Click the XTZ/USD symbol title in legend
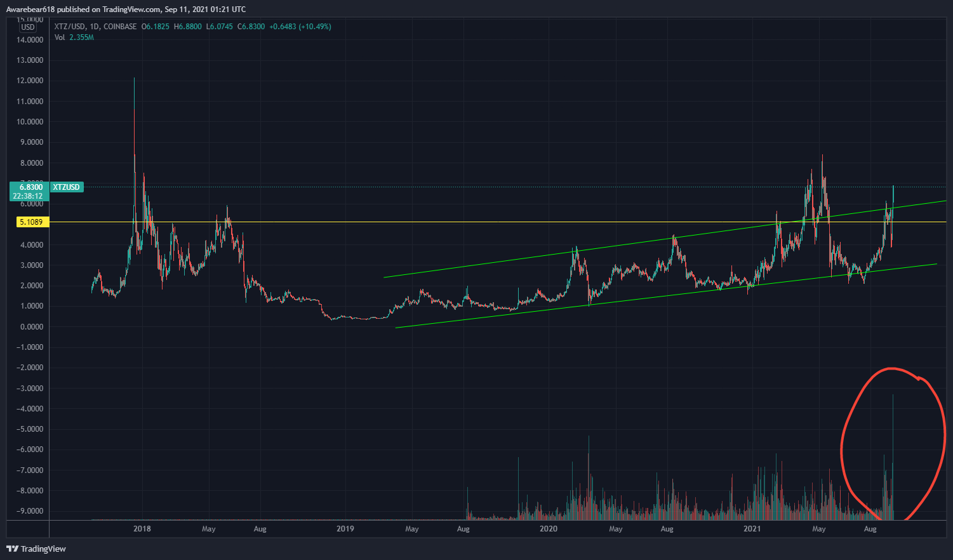Image resolution: width=953 pixels, height=560 pixels. point(70,27)
